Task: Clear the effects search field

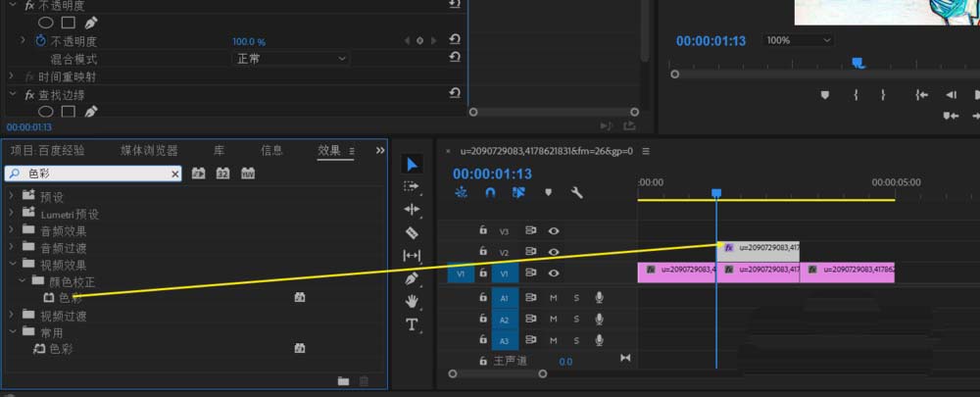Action: click(175, 174)
